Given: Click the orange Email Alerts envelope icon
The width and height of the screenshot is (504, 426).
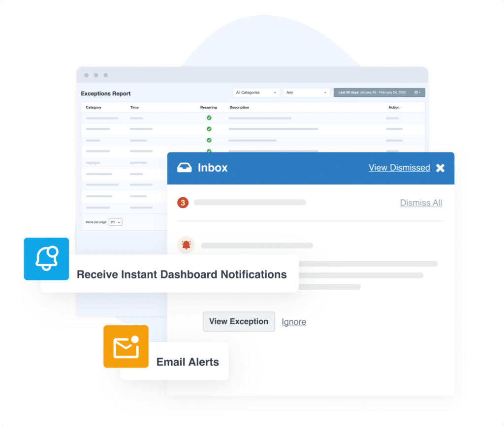Looking at the screenshot, I should coord(126,346).
